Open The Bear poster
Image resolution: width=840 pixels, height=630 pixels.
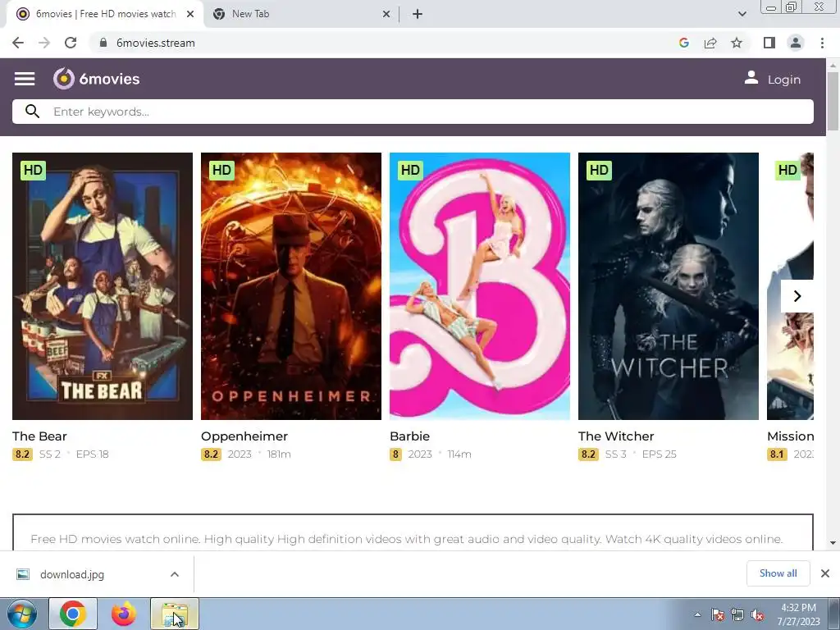pyautogui.click(x=103, y=286)
